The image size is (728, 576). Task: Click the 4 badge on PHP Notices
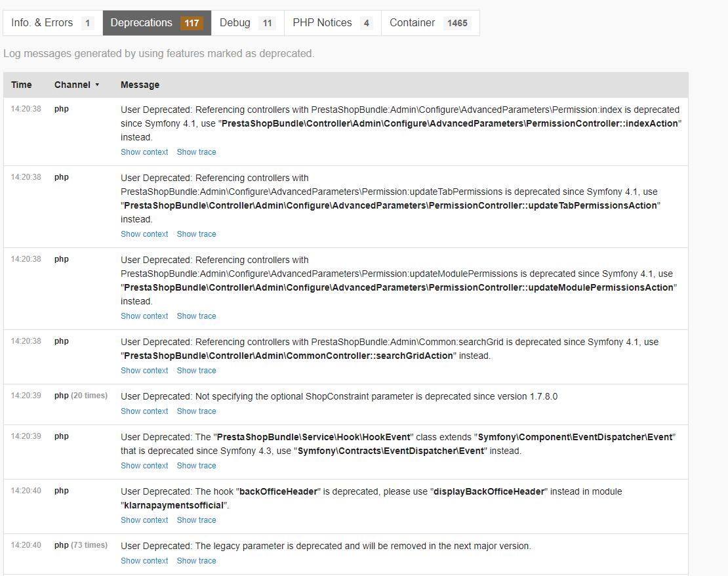[367, 23]
